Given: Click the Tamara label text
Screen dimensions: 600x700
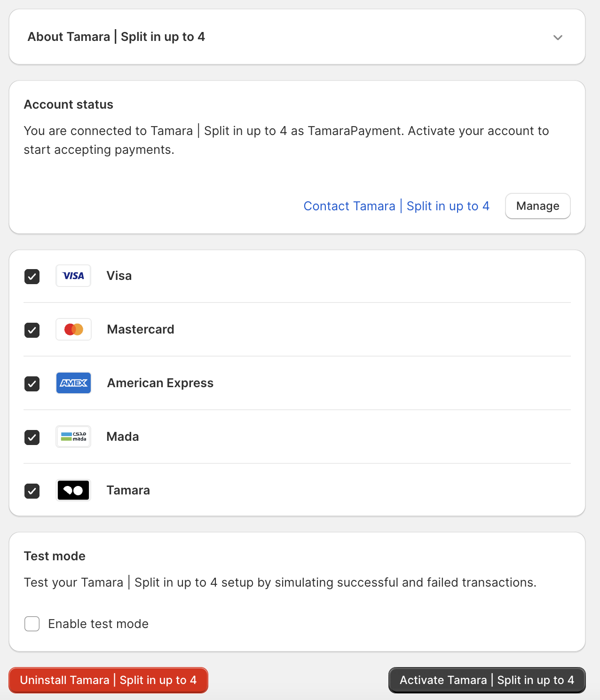Looking at the screenshot, I should 128,490.
